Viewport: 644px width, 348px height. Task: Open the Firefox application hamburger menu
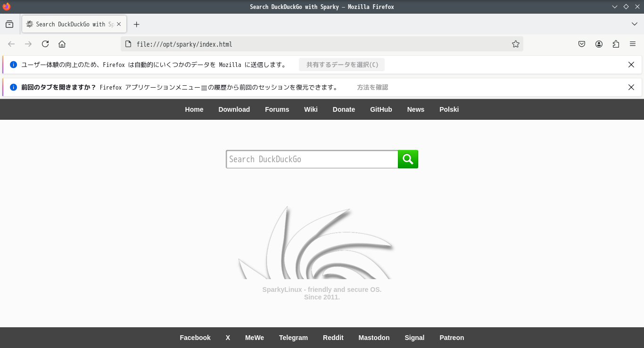[x=633, y=44]
